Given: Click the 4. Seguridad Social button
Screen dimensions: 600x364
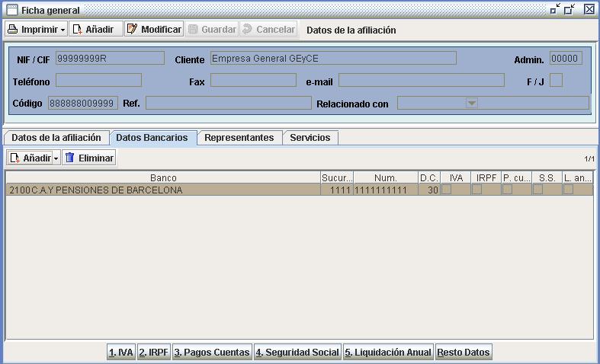Looking at the screenshot, I should [297, 352].
